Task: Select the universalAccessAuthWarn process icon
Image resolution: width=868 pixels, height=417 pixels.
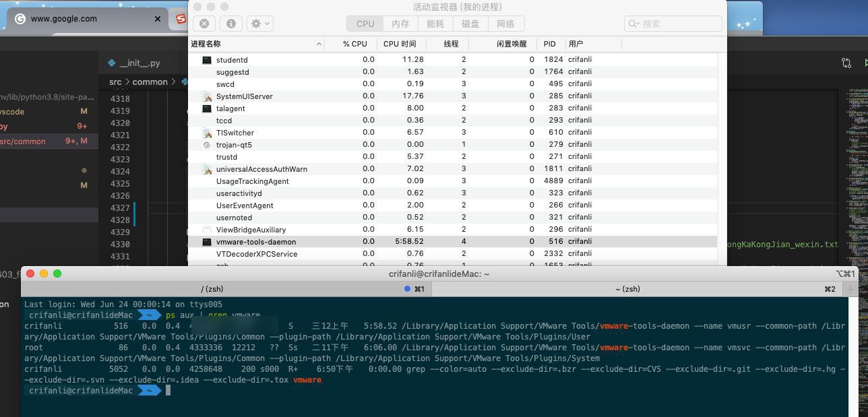Action: (207, 169)
